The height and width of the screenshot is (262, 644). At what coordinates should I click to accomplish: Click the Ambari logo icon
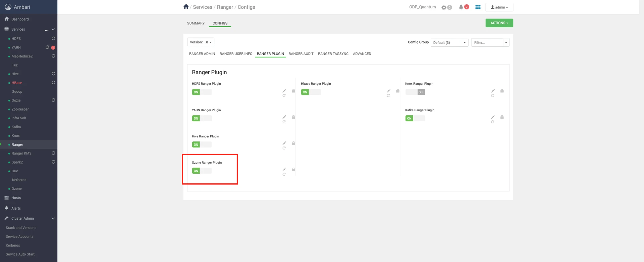tap(8, 7)
